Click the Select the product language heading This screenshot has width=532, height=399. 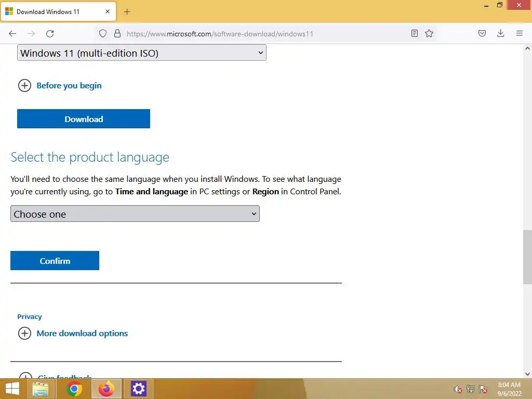pyautogui.click(x=90, y=157)
